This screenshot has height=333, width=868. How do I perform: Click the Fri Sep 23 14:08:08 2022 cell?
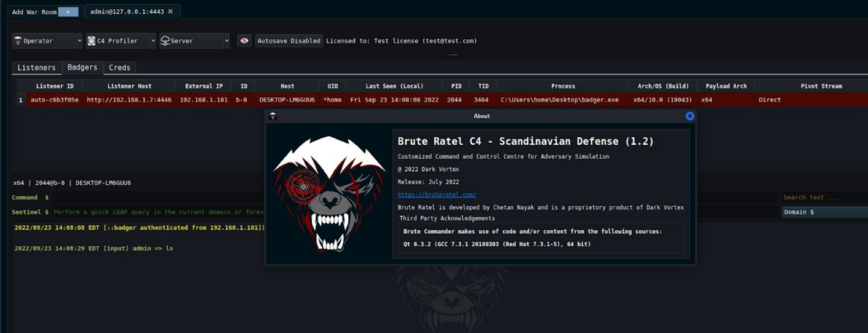pos(394,100)
